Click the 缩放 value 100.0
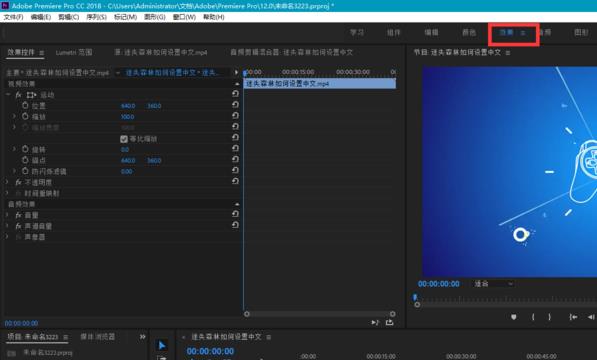 tap(128, 117)
